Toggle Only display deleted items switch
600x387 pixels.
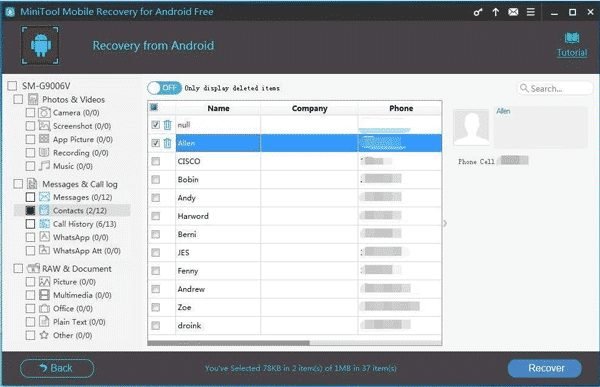click(x=164, y=88)
